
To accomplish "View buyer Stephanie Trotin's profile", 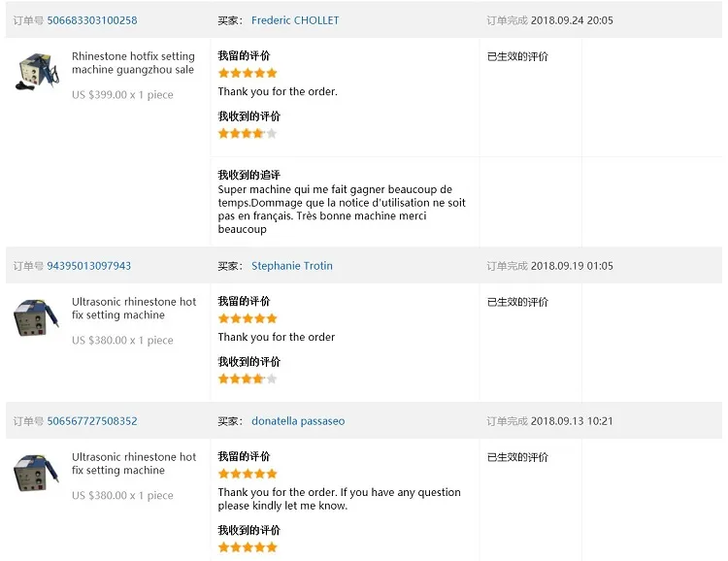I will 292,266.
